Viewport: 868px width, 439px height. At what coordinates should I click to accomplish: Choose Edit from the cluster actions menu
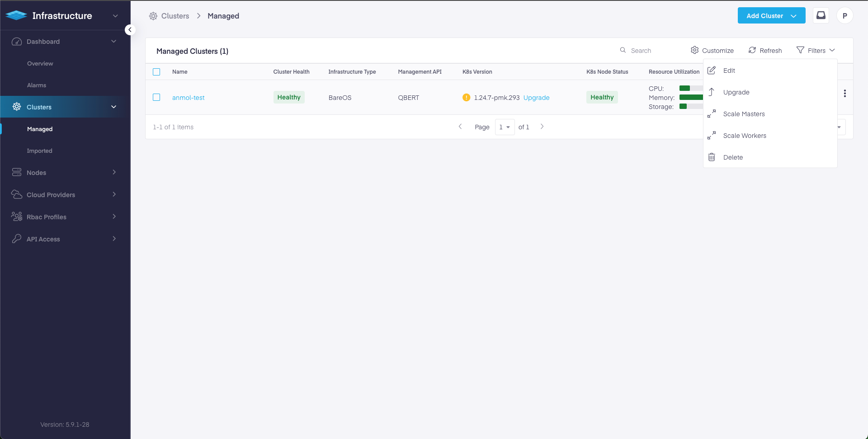[729, 71]
